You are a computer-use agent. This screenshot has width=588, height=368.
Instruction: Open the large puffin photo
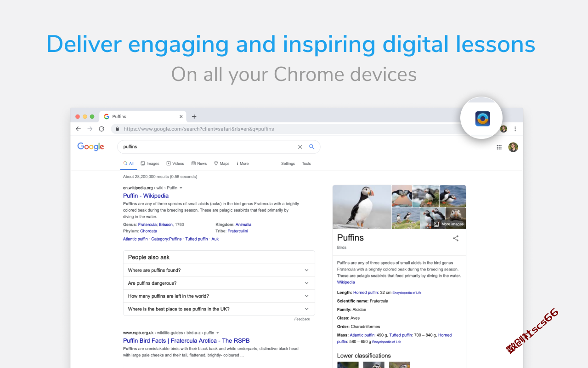point(362,207)
